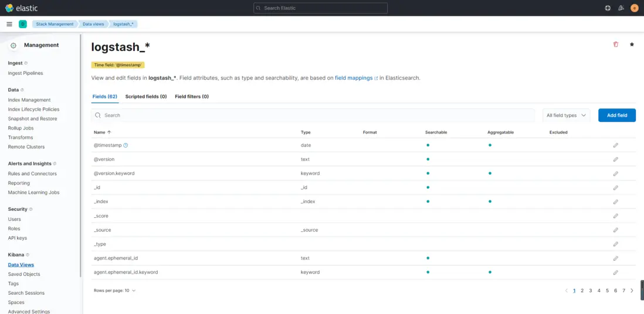The height and width of the screenshot is (314, 644).
Task: Click the edit pencil for _index field
Action: (x=615, y=202)
